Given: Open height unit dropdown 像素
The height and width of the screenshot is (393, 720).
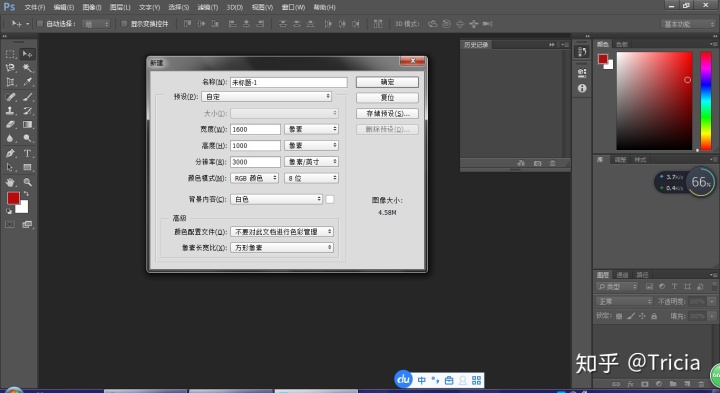Looking at the screenshot, I should 311,146.
